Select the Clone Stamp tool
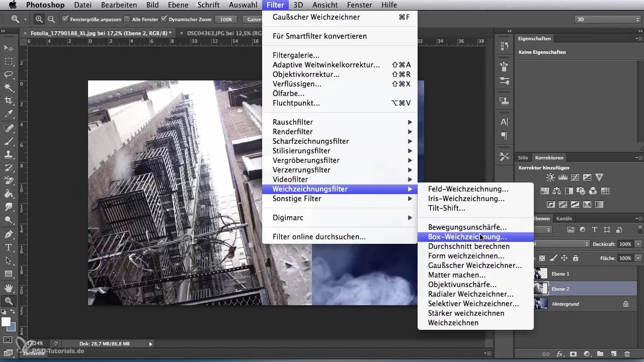This screenshot has width=644, height=362. [9, 154]
